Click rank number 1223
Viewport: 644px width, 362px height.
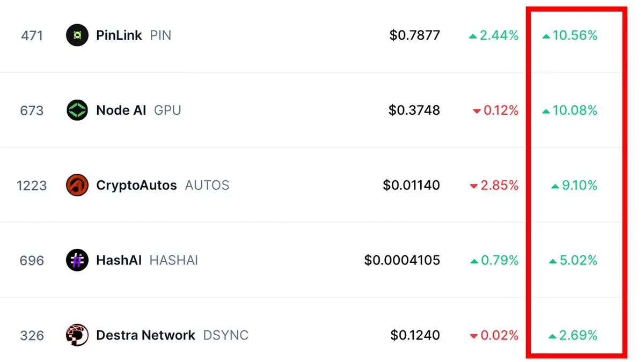click(x=32, y=186)
